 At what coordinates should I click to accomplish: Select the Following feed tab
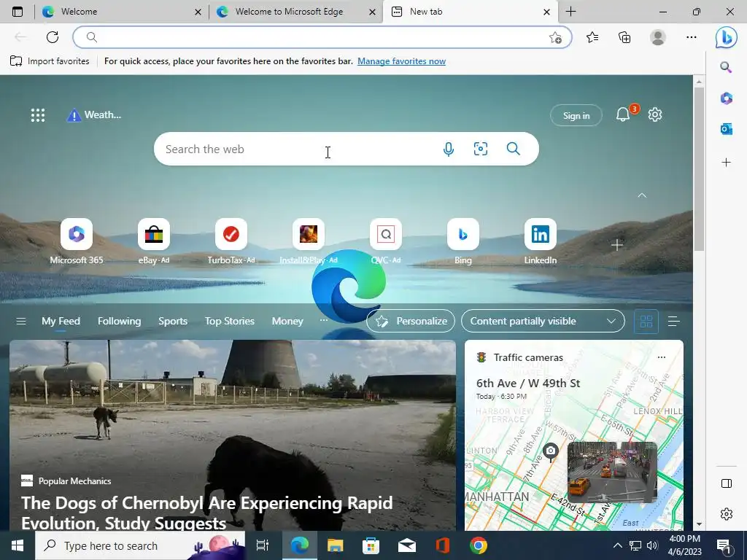[x=119, y=322]
